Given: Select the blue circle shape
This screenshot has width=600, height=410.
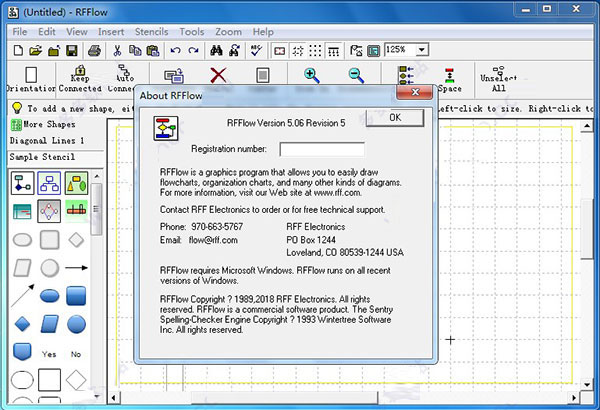Looking at the screenshot, I should (76, 324).
